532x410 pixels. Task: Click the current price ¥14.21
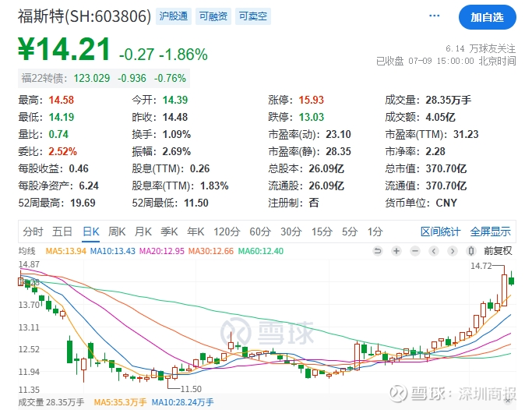64,49
